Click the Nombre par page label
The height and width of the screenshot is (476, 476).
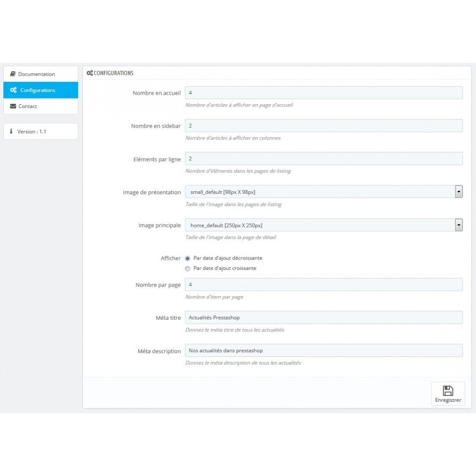tap(158, 285)
